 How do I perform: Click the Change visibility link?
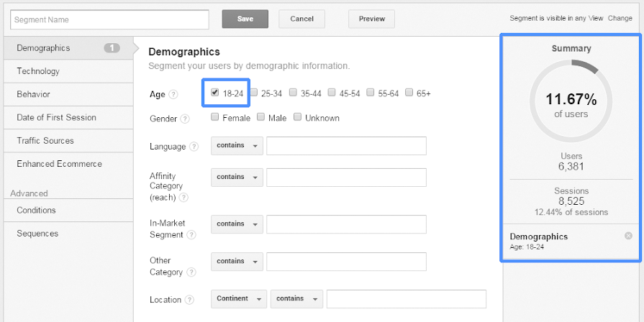[x=620, y=18]
